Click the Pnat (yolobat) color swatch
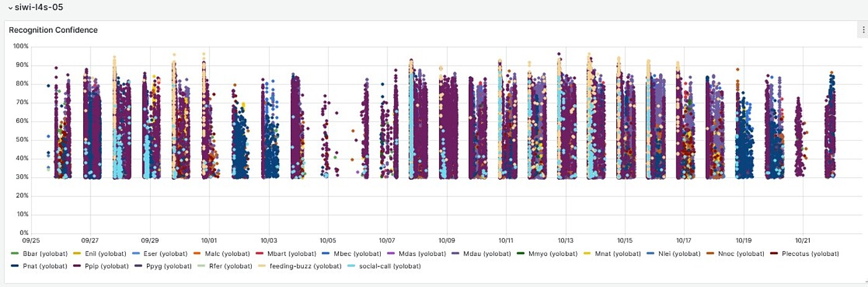The width and height of the screenshot is (868, 287). (14, 266)
